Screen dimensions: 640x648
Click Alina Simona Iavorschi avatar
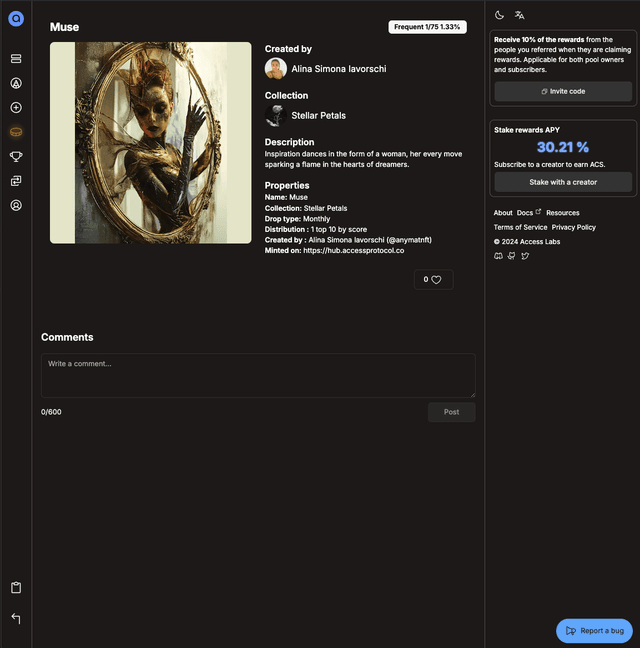click(276, 69)
